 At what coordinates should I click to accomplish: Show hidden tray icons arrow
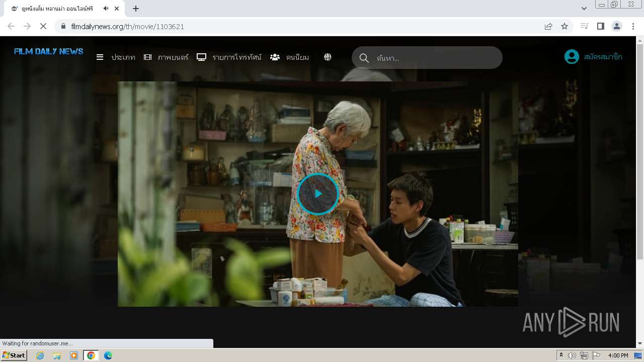[x=561, y=355]
